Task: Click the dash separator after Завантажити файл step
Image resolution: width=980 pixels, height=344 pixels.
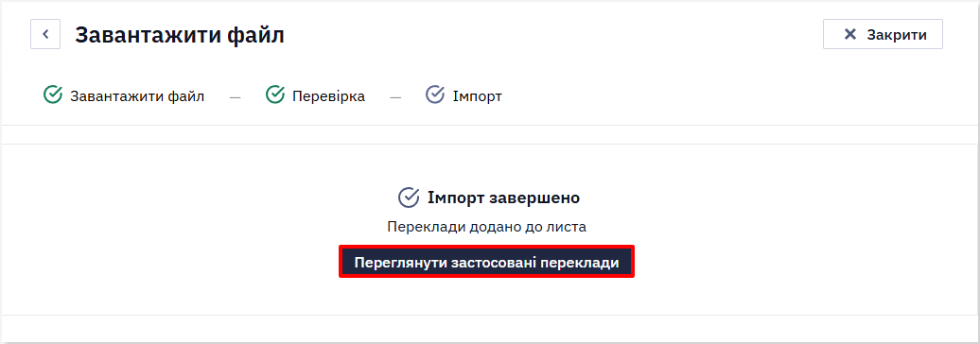Action: tap(235, 97)
